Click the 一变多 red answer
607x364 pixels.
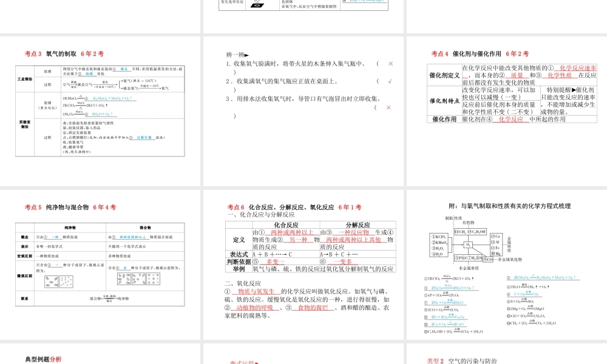(342, 262)
